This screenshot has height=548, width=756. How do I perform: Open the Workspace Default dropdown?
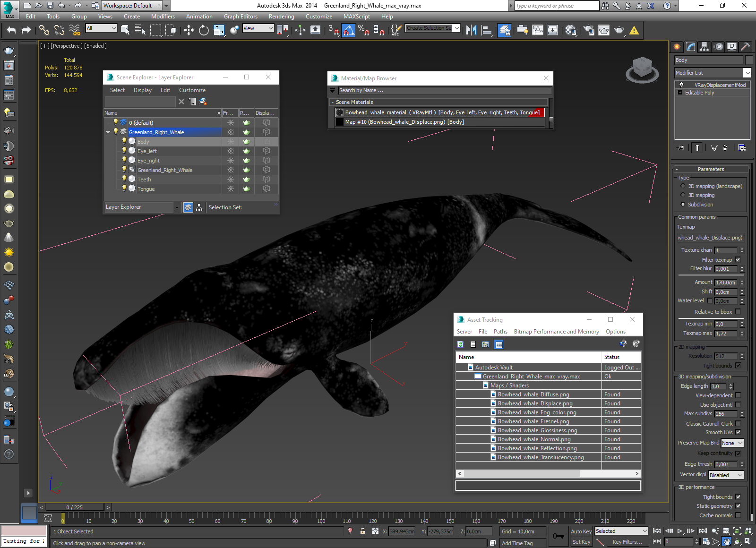[x=132, y=6]
